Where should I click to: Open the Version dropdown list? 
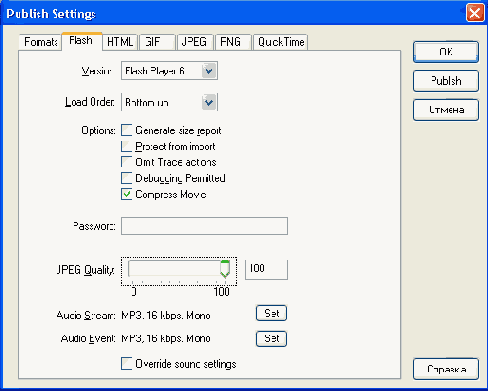point(169,70)
